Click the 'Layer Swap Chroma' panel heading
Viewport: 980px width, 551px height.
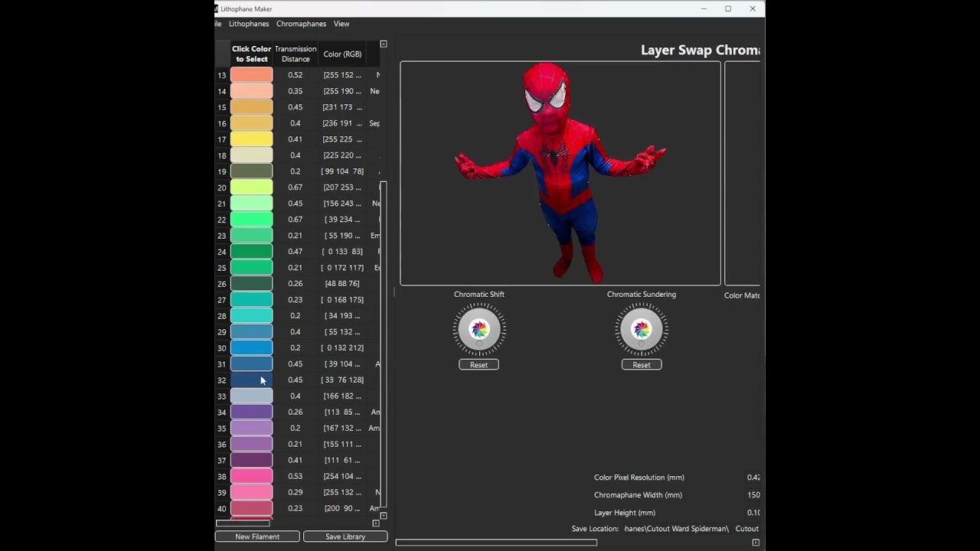701,51
